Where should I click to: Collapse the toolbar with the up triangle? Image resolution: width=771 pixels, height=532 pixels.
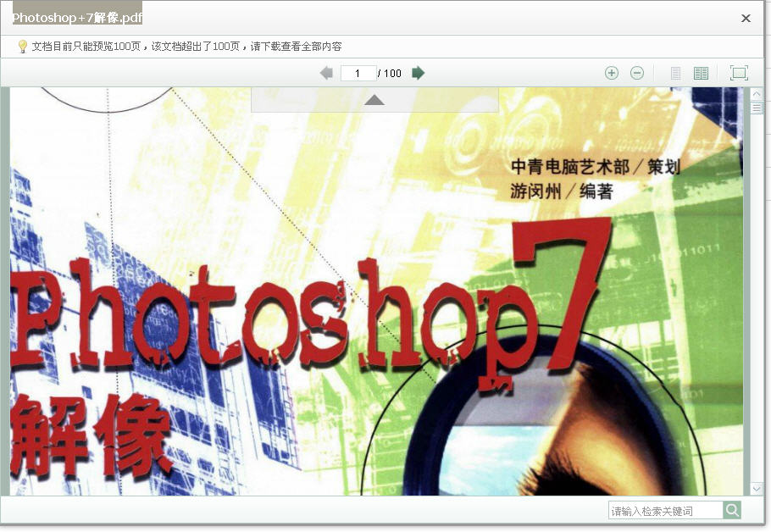click(374, 100)
